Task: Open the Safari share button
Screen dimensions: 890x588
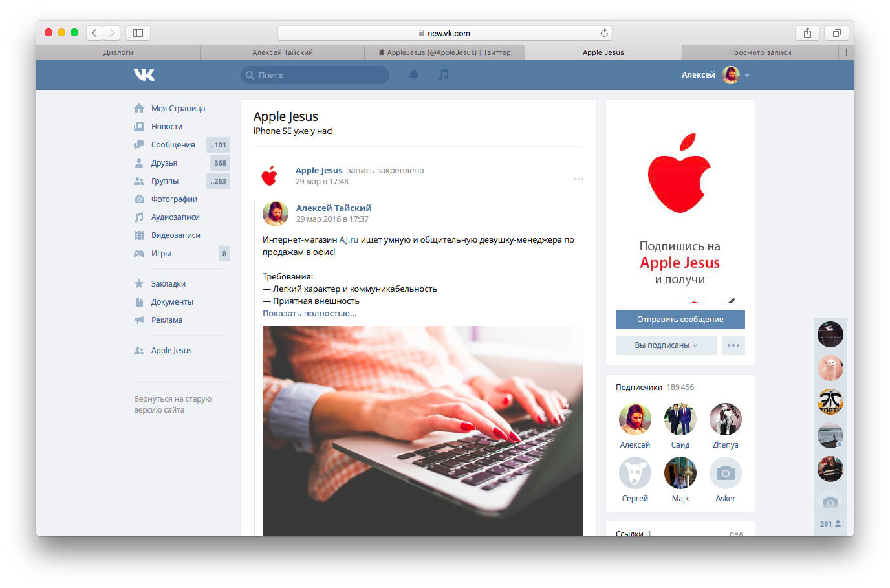Action: (807, 32)
